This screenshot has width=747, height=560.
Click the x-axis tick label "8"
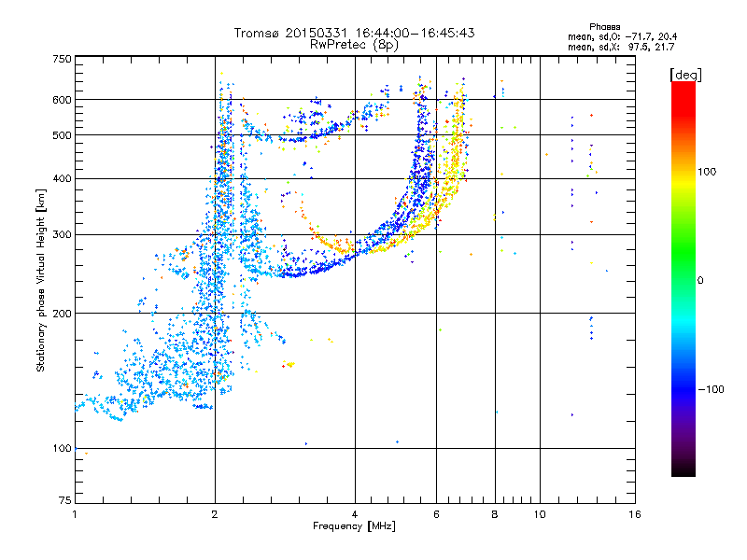point(495,514)
